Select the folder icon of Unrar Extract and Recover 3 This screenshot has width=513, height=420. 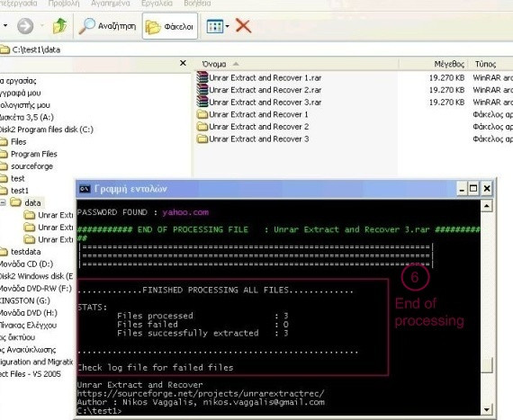pyautogui.click(x=202, y=139)
